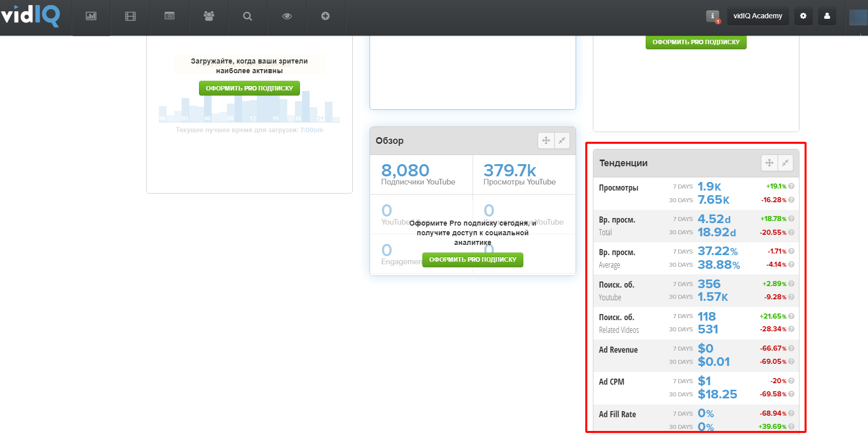
Task: Click help icon beside Ad Revenue -66.67%
Action: pos(791,349)
